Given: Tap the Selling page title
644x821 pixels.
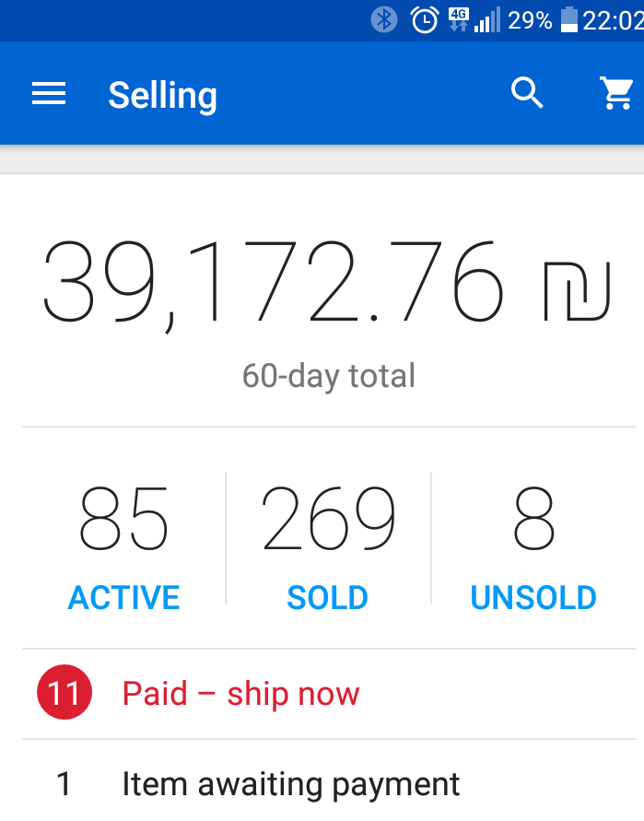Looking at the screenshot, I should pos(162,95).
